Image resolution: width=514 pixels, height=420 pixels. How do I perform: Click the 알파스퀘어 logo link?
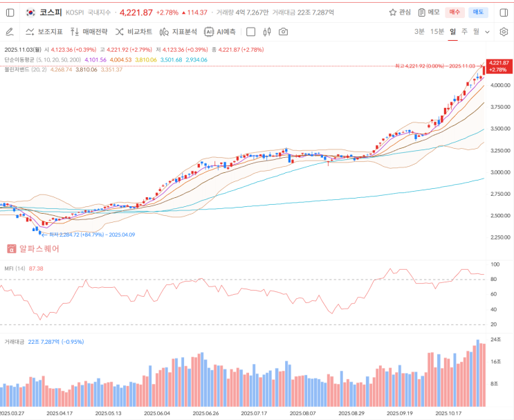coord(33,248)
